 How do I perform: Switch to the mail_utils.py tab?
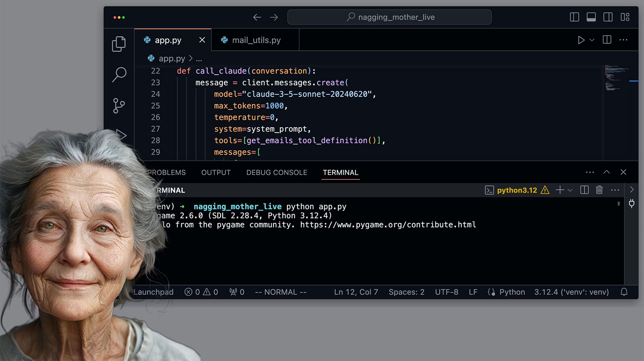(256, 40)
